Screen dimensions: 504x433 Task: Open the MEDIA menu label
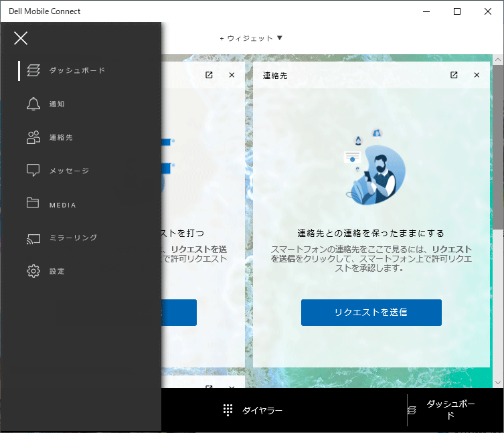click(63, 205)
